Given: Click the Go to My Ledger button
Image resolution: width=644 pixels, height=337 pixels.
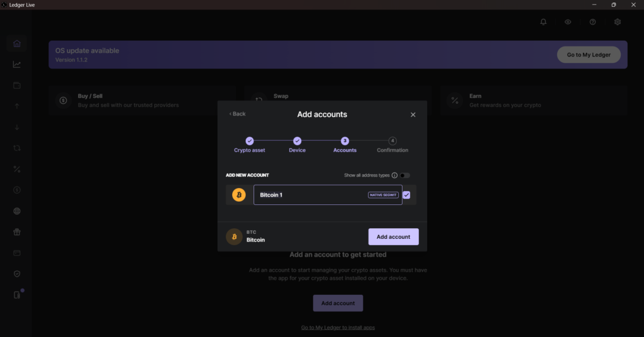Looking at the screenshot, I should [589, 55].
